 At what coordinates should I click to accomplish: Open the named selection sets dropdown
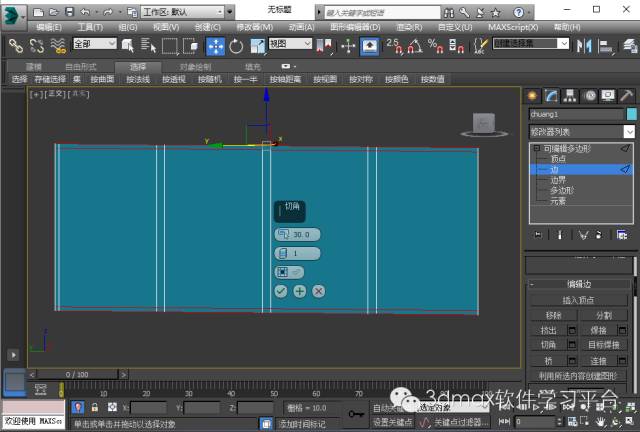coord(531,43)
